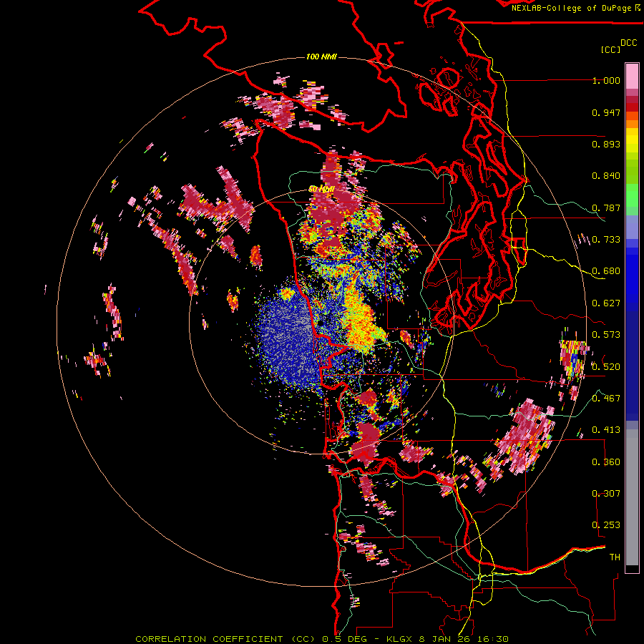This screenshot has height=644, width=644.
Task: Click the [CC] units label
Action: coord(610,49)
